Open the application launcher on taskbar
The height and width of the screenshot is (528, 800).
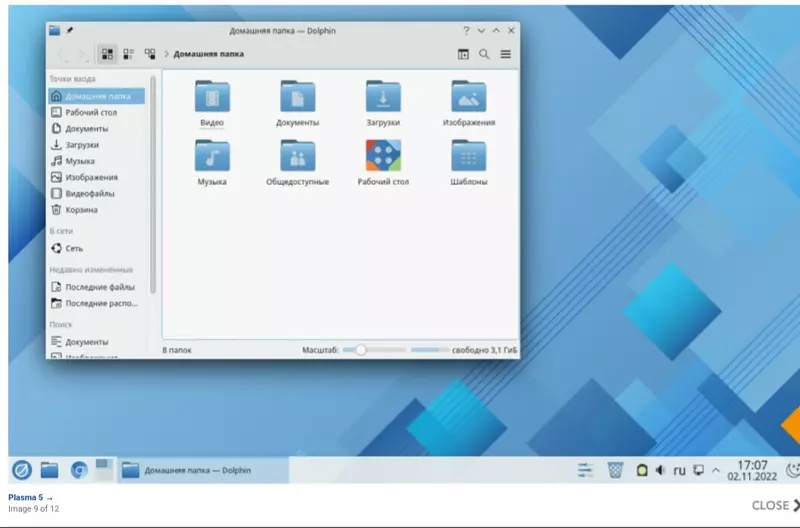click(x=21, y=470)
